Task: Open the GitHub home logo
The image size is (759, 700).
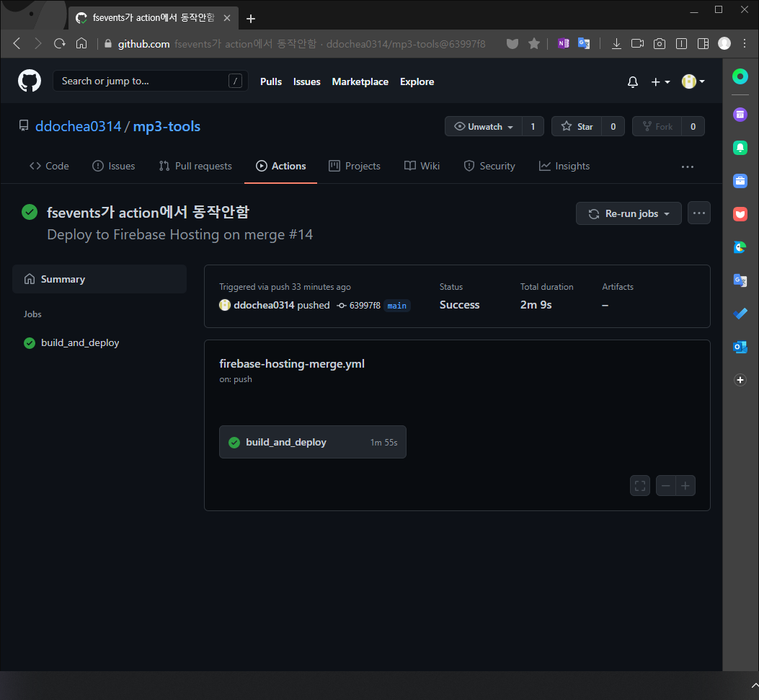Action: (30, 81)
